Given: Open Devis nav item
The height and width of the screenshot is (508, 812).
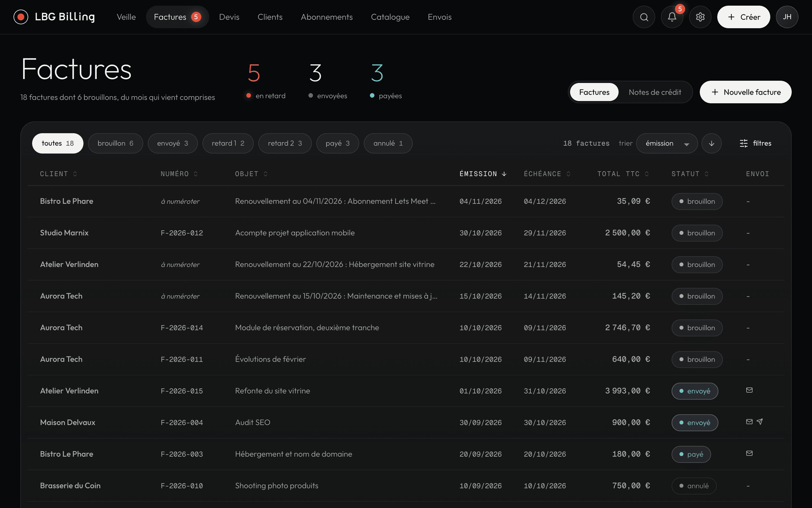Looking at the screenshot, I should coord(229,17).
